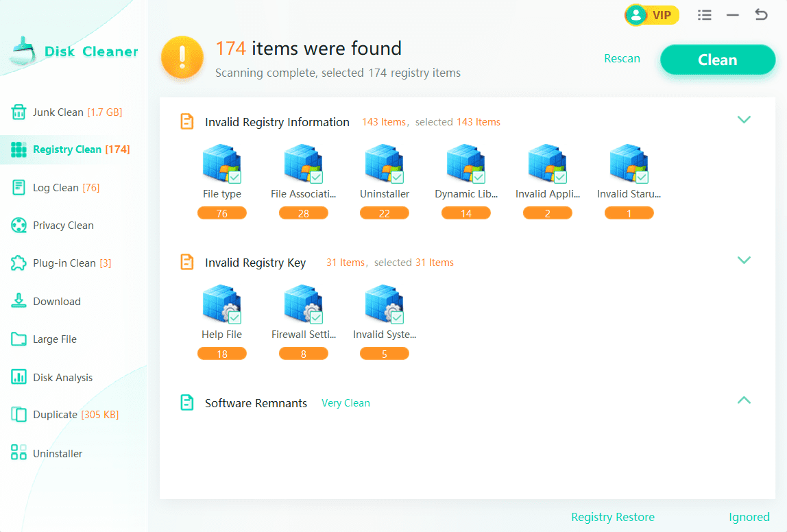Collapse the Invalid Registry Information section
Screen dimensions: 787x532
click(744, 120)
